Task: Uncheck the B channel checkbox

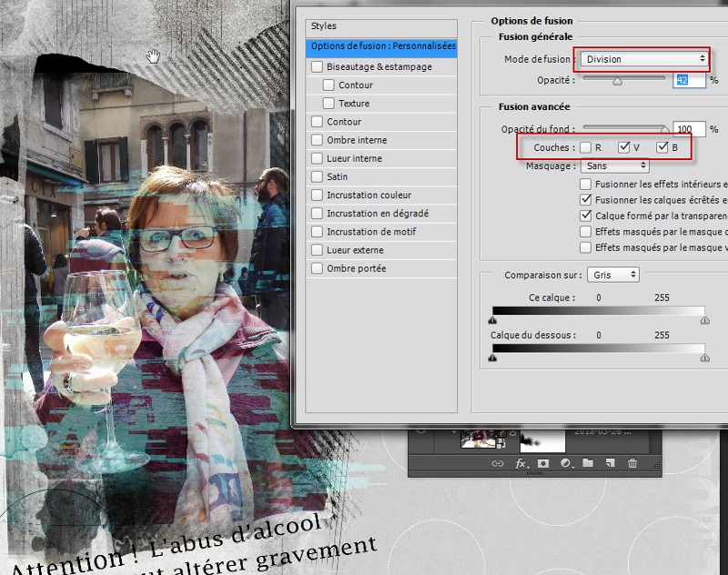Action: point(662,147)
